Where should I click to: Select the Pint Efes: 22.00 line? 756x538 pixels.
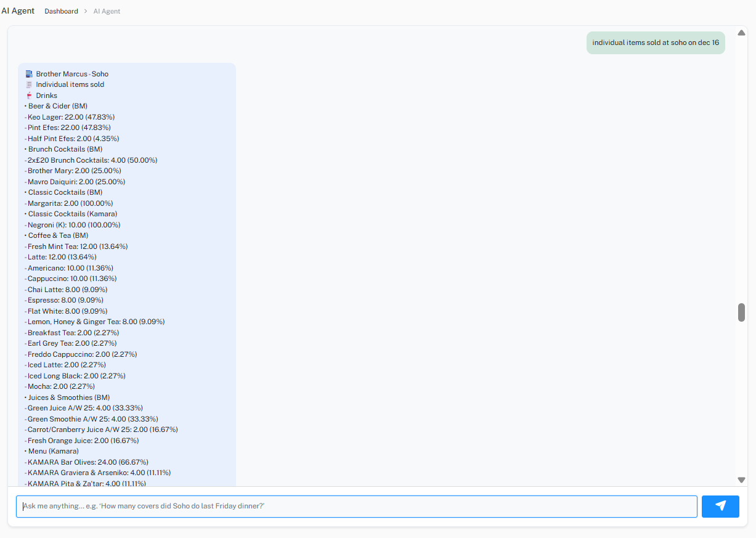point(68,128)
